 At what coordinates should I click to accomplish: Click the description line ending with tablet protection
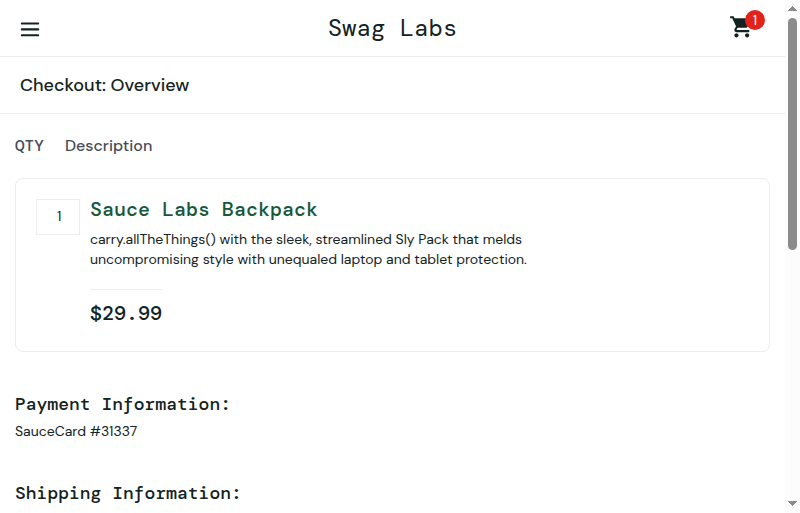tap(308, 259)
